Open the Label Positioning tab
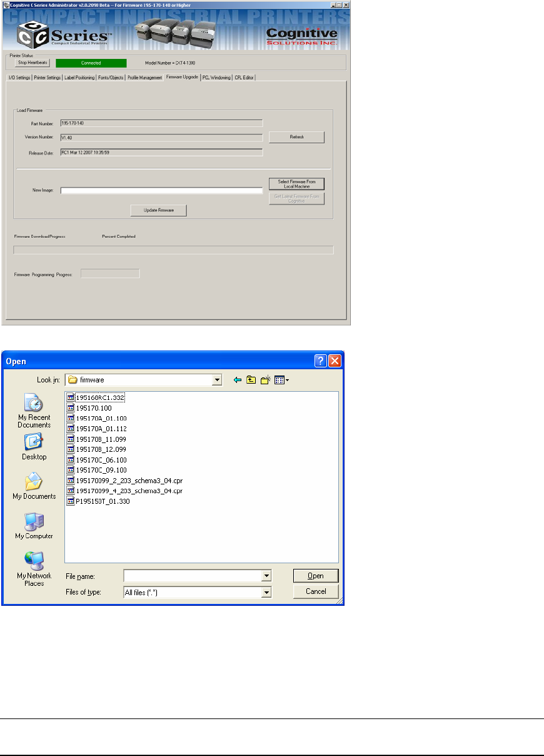544x756 pixels. click(x=79, y=78)
